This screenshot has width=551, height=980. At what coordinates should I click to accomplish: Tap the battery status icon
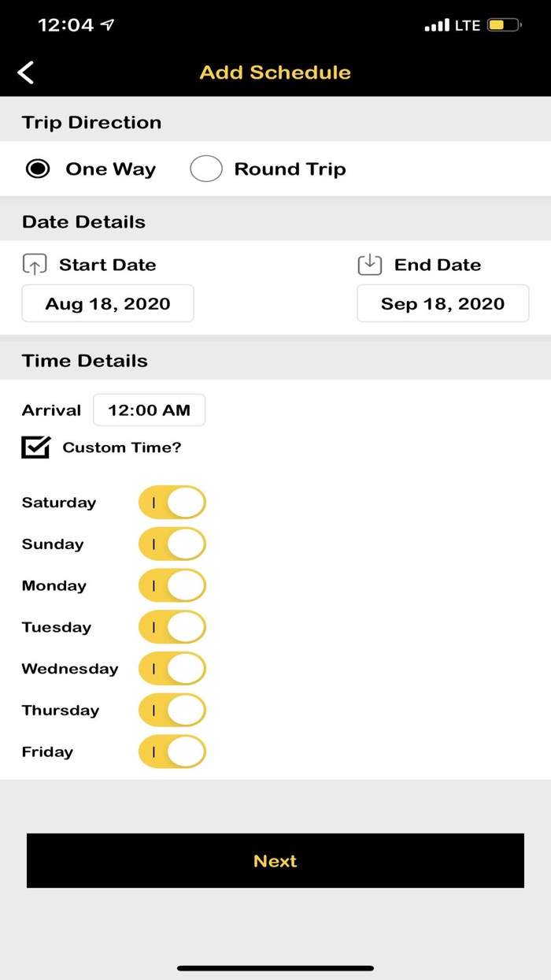(x=504, y=25)
